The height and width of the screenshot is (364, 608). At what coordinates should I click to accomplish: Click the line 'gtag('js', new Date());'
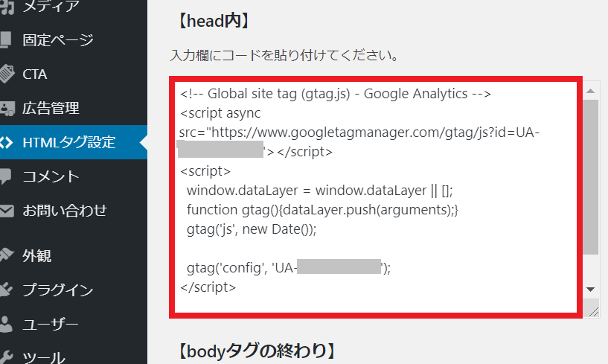tap(252, 229)
